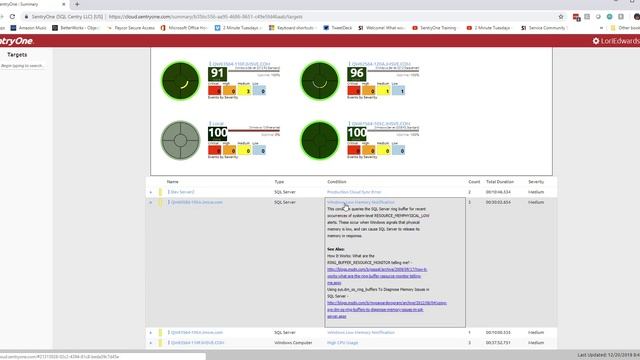Open the Production Cloud Sync Error condition link
The image size is (640, 360).
click(354, 192)
